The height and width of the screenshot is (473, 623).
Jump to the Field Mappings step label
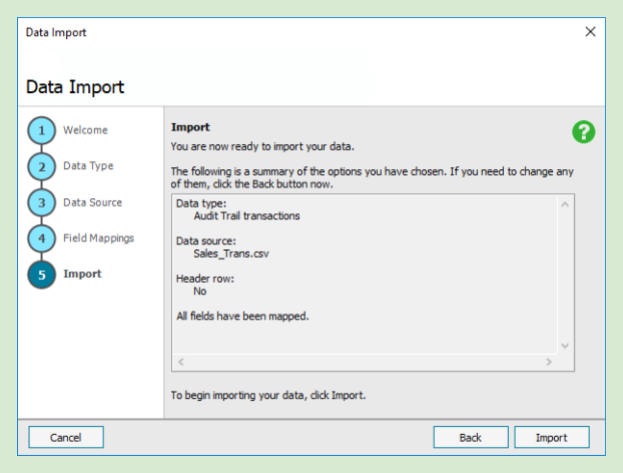coord(98,238)
